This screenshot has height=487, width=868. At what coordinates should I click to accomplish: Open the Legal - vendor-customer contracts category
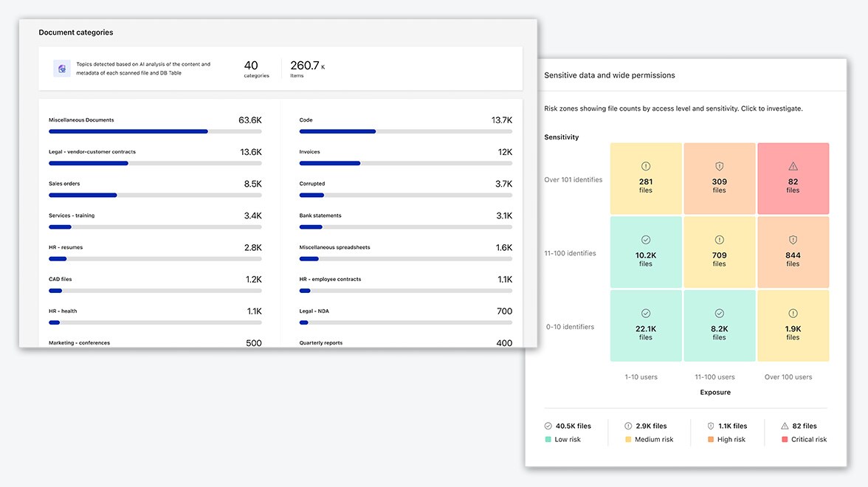pos(92,152)
